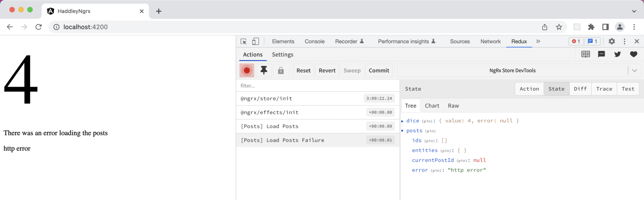This screenshot has width=644, height=200.
Task: Click the feedback chat bubble icon
Action: tap(602, 54)
